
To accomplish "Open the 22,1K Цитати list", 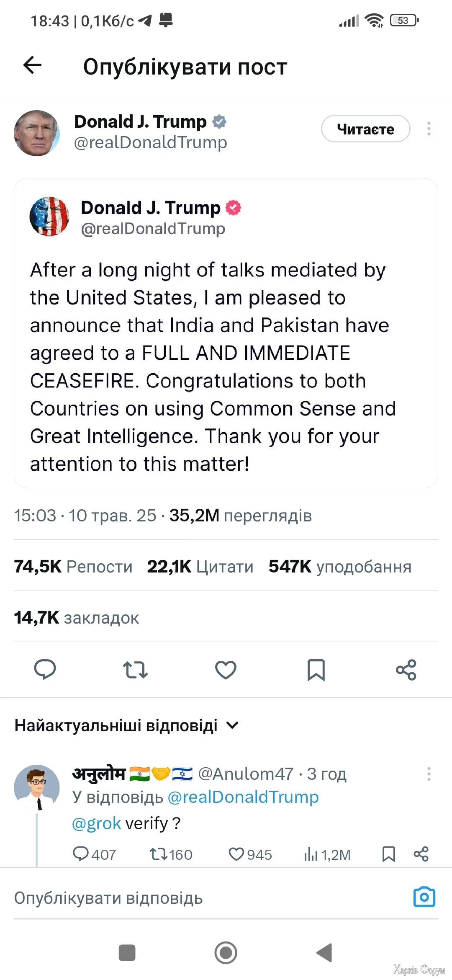I will tap(200, 566).
